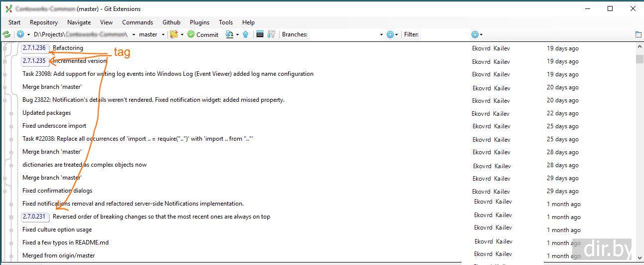Screen dimensions: 644x265
Task: Toggle the file tree view icon
Action: [260, 34]
